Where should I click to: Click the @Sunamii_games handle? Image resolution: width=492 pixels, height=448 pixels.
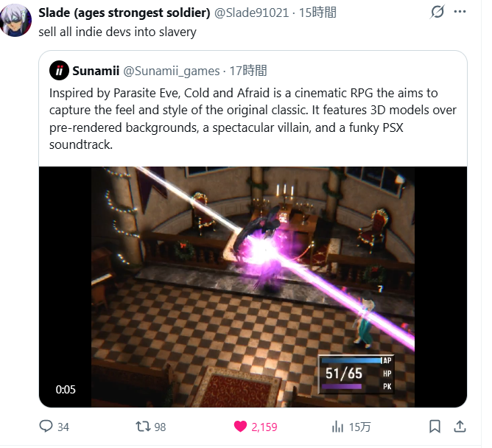pyautogui.click(x=172, y=71)
